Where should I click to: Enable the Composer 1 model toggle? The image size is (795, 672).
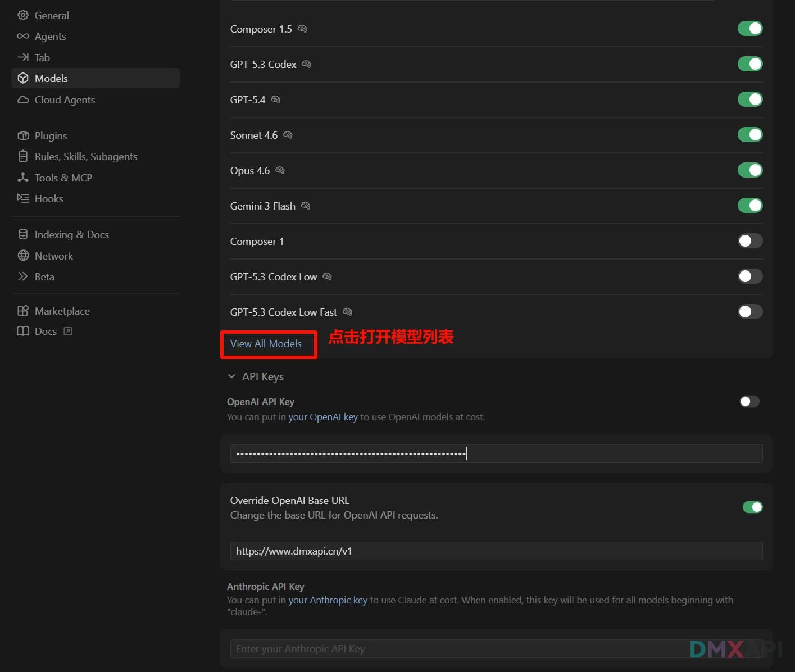(749, 241)
